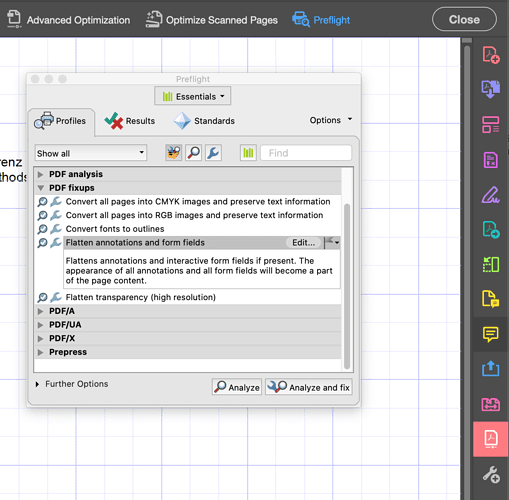Screen dimensions: 509x500
Task: Select the profiles filter icon
Action: [x=174, y=153]
